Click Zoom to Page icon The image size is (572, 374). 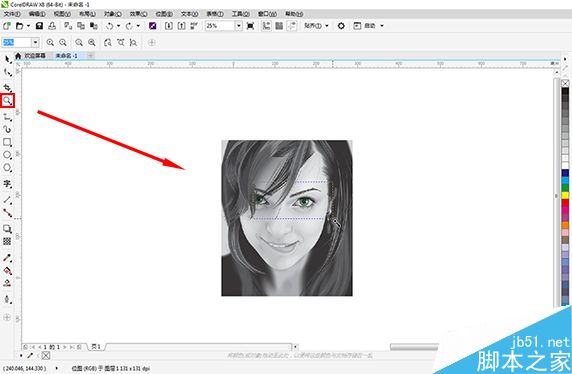pyautogui.click(x=107, y=43)
